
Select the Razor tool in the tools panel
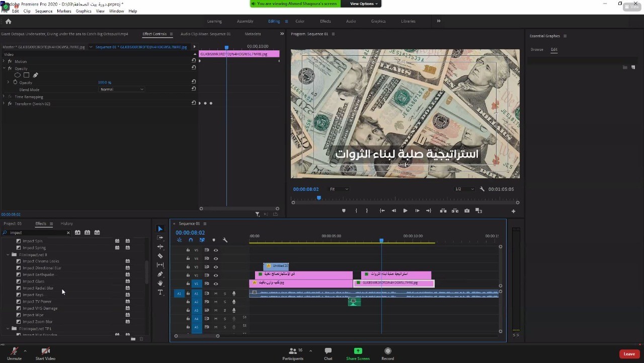point(160,256)
